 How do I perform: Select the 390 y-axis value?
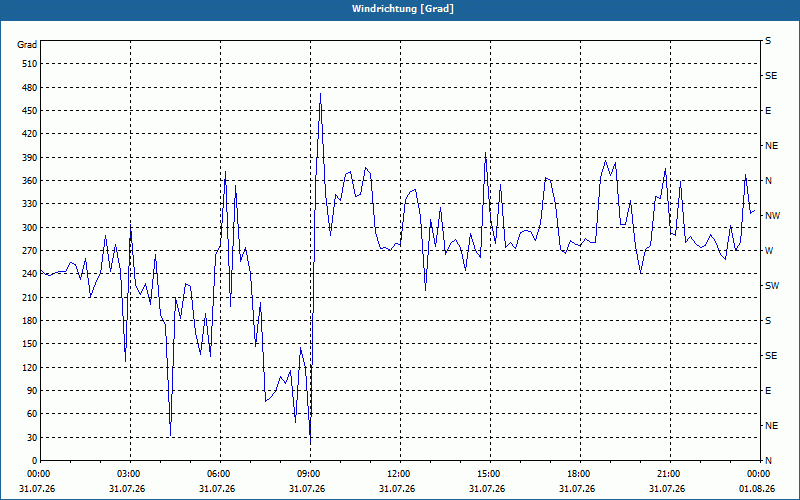click(30, 158)
